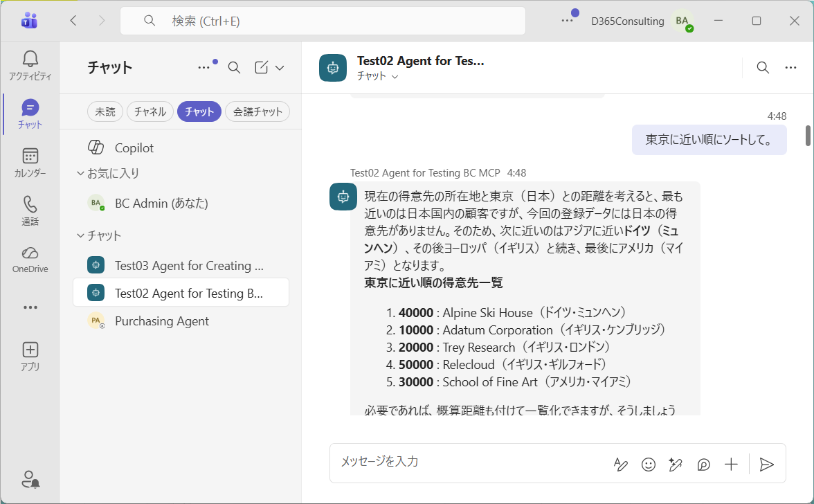Click the search box 検索 (Ctrl+E)
814x504 pixels.
(323, 21)
